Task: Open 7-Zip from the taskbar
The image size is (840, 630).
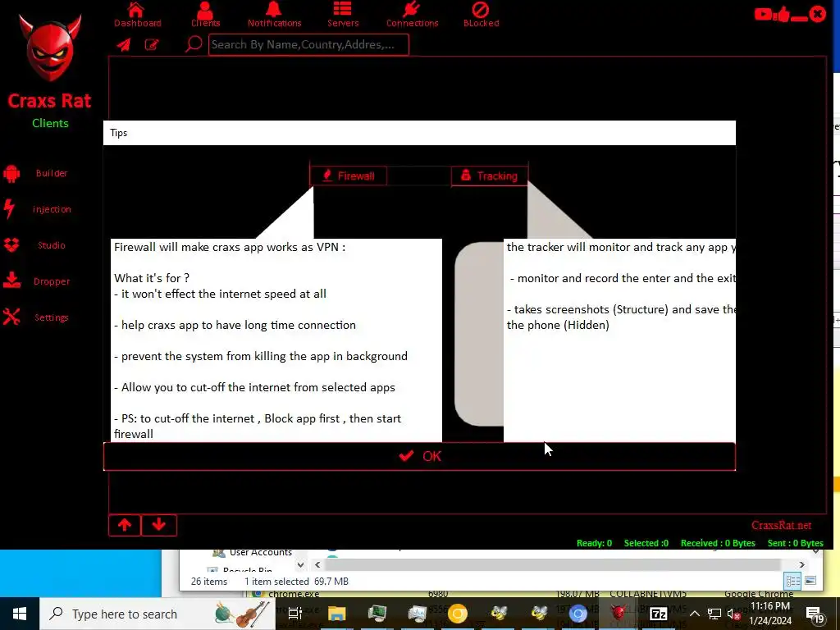Action: coord(659,614)
